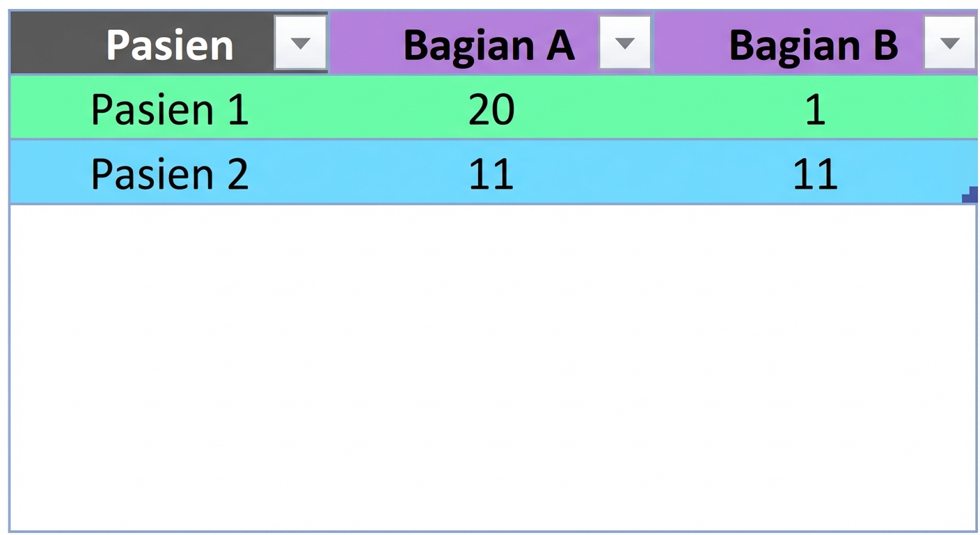Select the cell containing Pasien 1
Viewport: 980px width, 535px height.
pos(169,108)
